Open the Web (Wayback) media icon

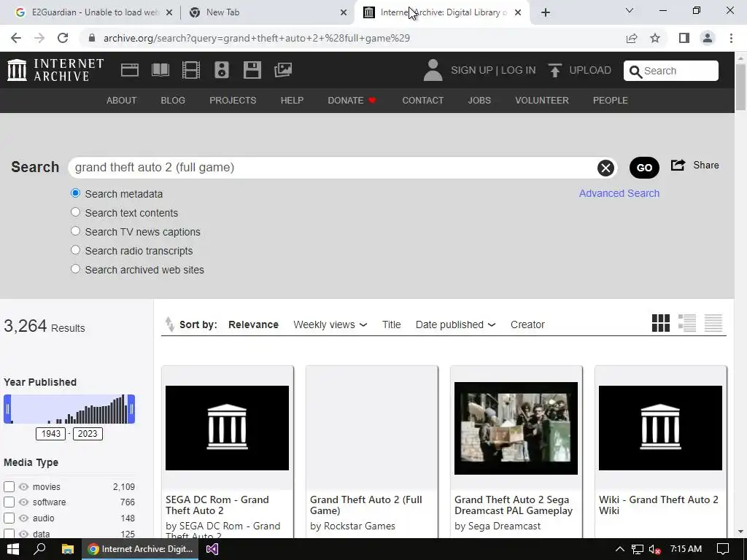click(130, 70)
